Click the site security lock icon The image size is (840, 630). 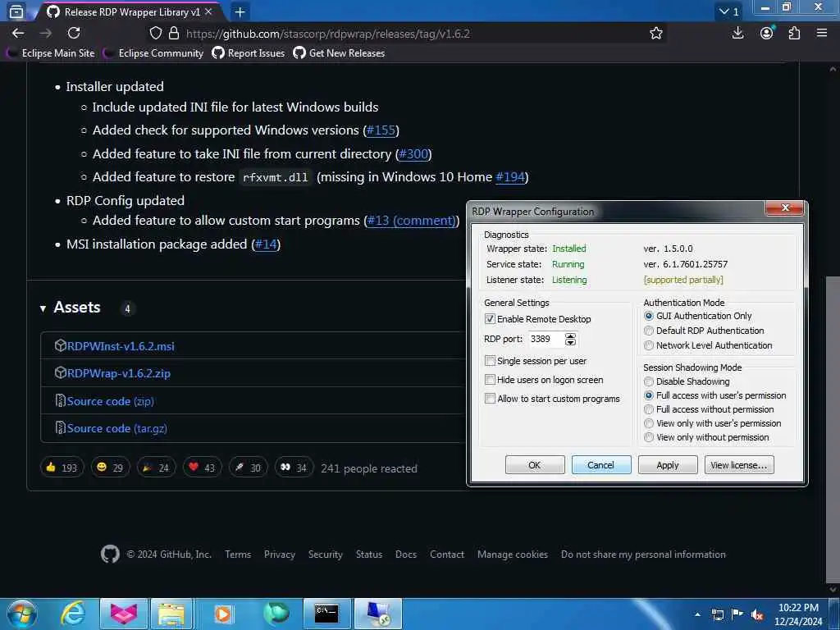174,33
